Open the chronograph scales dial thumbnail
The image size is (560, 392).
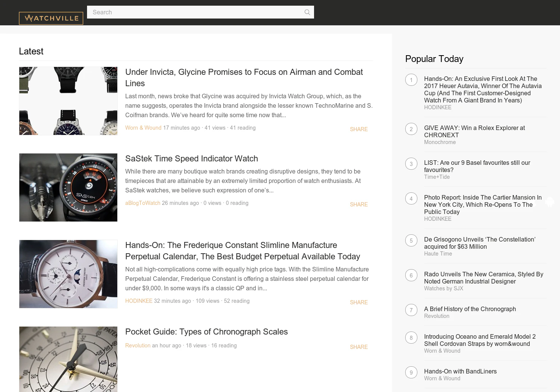(68, 359)
